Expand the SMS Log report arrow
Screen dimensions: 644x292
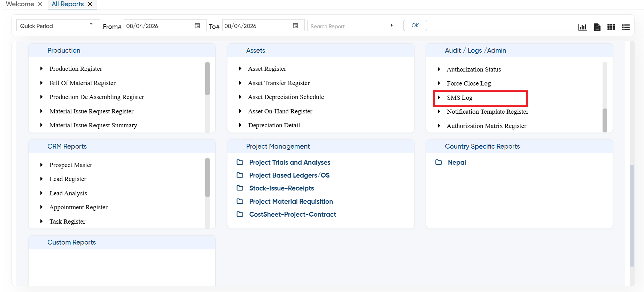point(439,98)
